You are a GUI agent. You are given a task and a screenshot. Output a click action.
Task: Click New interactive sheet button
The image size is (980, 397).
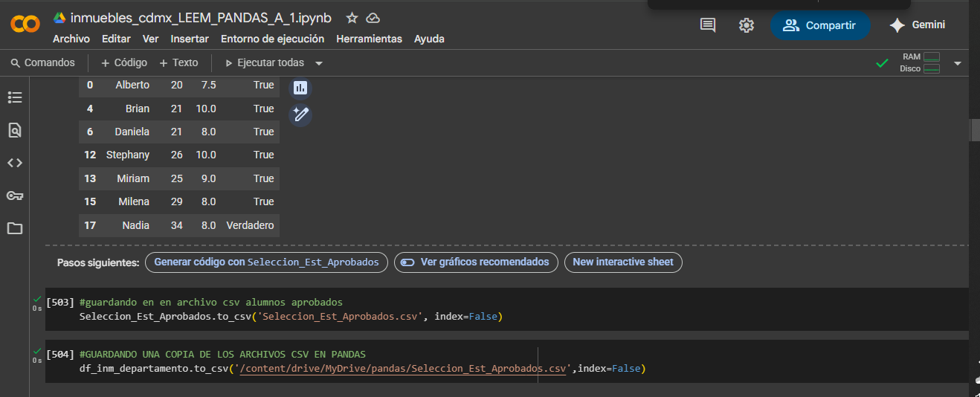click(623, 262)
